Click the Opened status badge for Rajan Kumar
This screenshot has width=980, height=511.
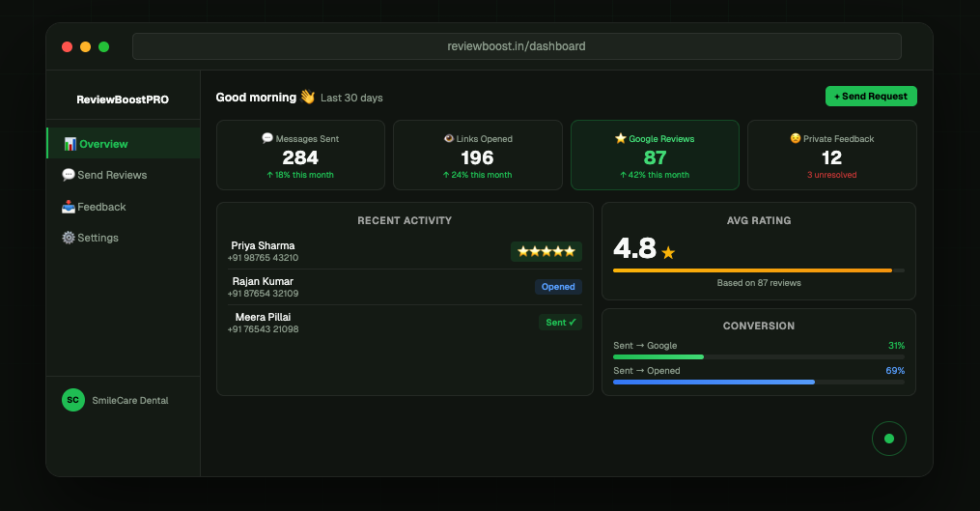coord(558,287)
